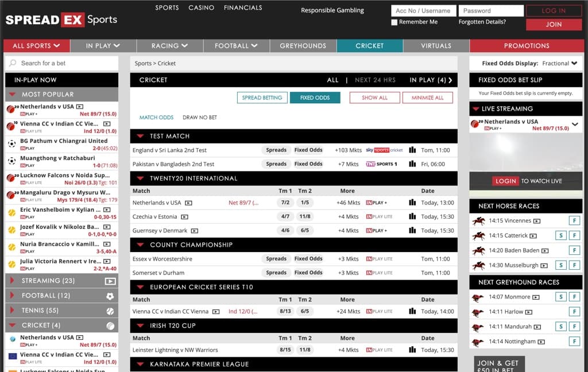The width and height of the screenshot is (588, 372).
Task: Click 11/8 odds for NW Warriors
Action: (305, 350)
